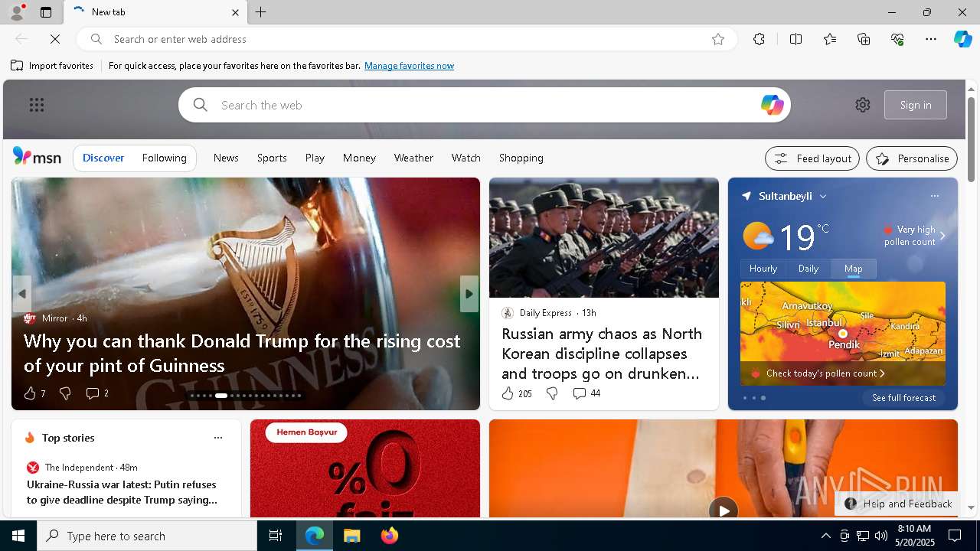Viewport: 980px width, 551px height.
Task: Close the New tab tab
Action: (x=235, y=12)
